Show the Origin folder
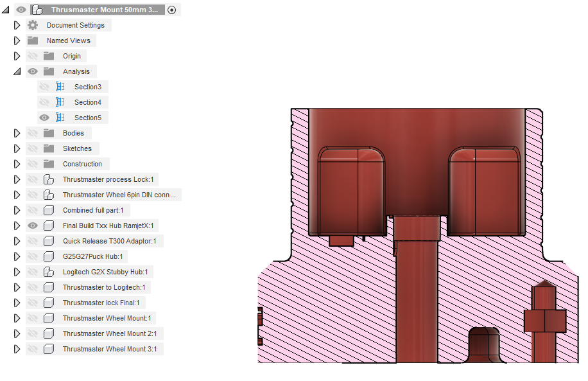 coord(33,56)
